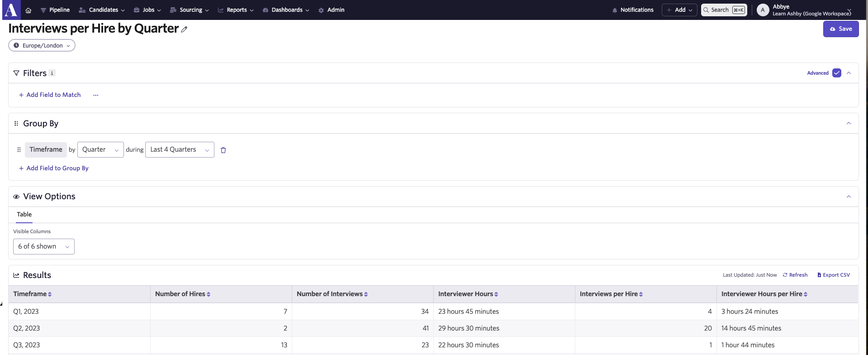The height and width of the screenshot is (355, 868).
Task: Open the Quarter interval dropdown
Action: pyautogui.click(x=100, y=150)
